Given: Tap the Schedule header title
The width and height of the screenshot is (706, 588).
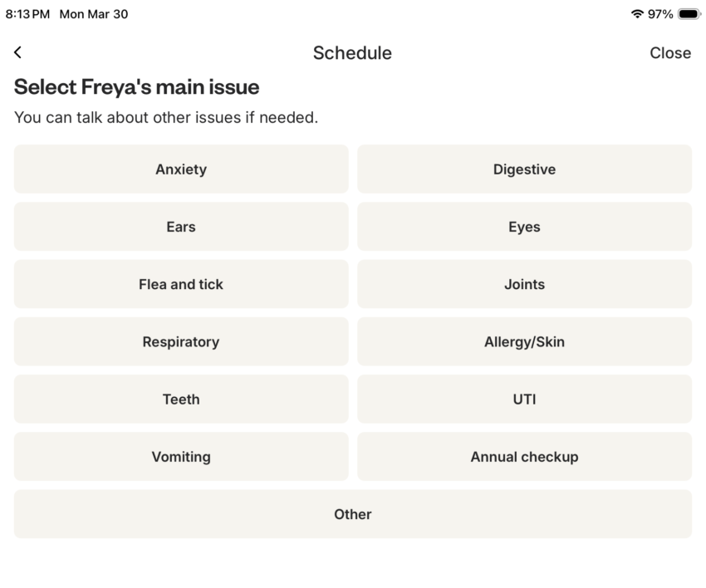Looking at the screenshot, I should pyautogui.click(x=352, y=53).
